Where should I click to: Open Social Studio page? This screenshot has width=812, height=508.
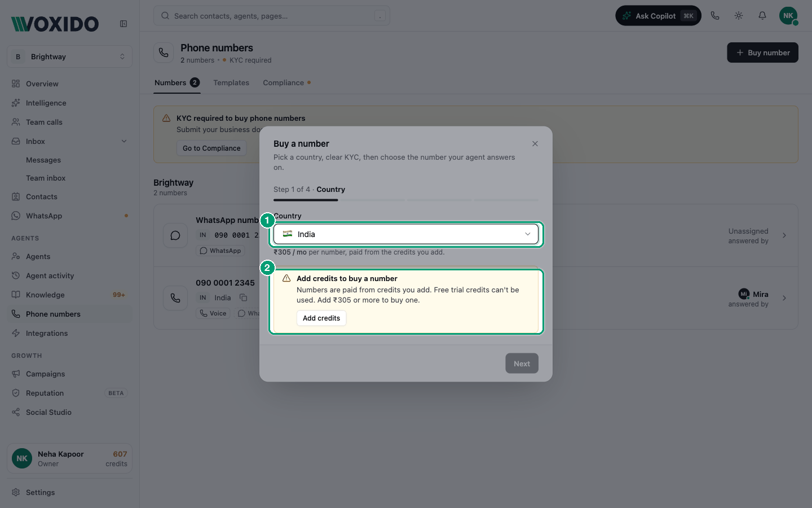(70, 412)
